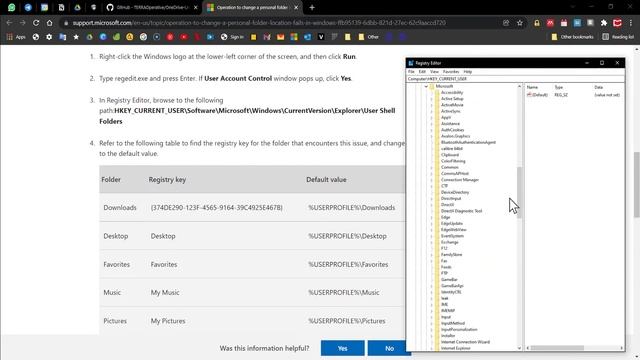640x360 pixels.
Task: Open the Sign in bookmark
Action: click(x=232, y=37)
